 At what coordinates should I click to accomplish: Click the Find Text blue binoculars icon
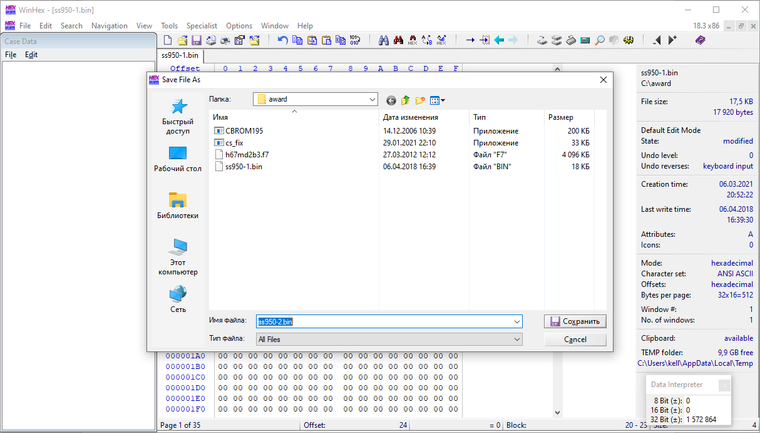[383, 40]
